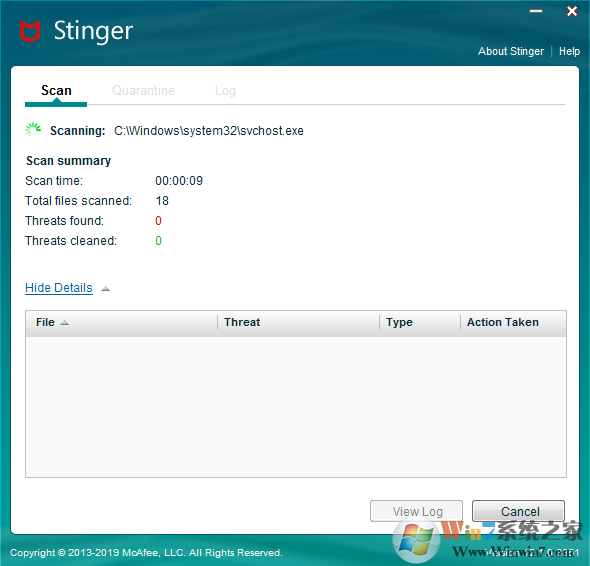The image size is (590, 566).
Task: Cancel the running scan
Action: 519,511
